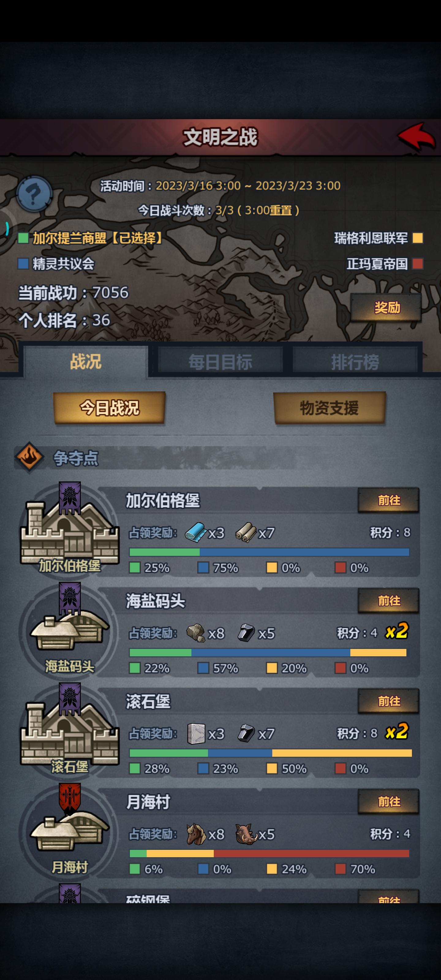Select the 战况 tab
Viewport: 441px width, 980px height.
coord(86,362)
